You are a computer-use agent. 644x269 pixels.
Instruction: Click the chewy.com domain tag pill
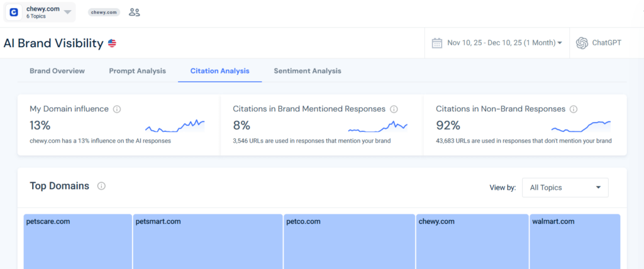[x=104, y=12]
